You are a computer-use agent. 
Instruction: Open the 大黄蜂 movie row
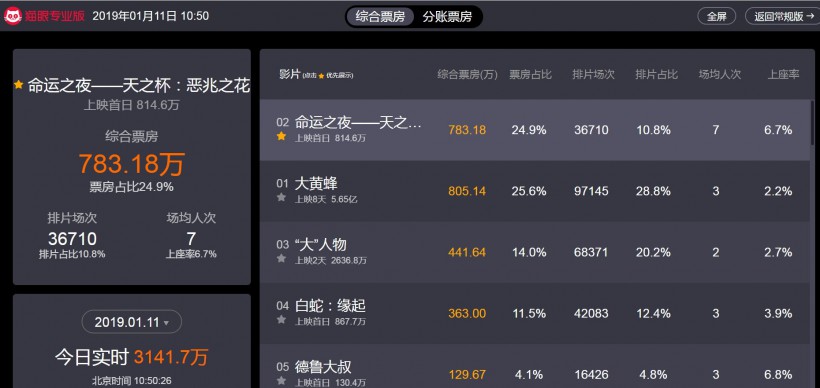coord(534,191)
